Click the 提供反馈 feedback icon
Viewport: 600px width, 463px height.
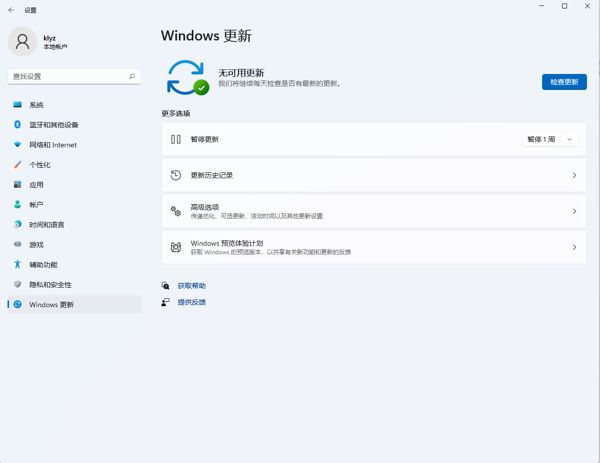click(165, 302)
